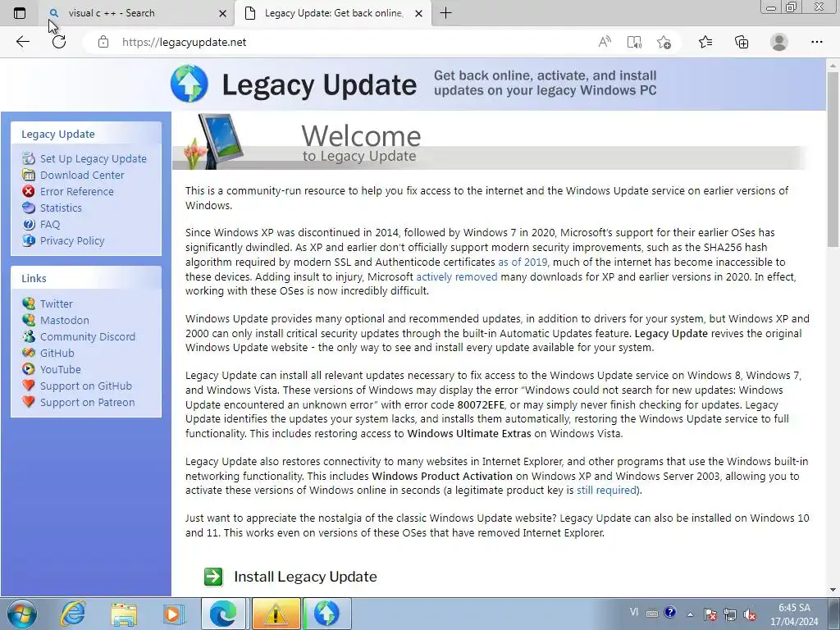Launch Internet Explorer from the taskbar

72,614
